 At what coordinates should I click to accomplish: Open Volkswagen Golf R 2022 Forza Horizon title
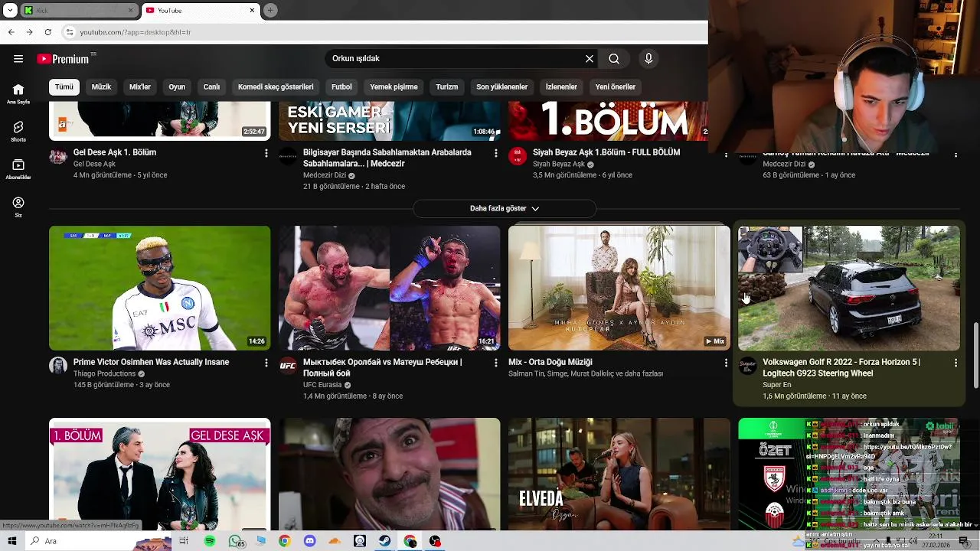pos(841,367)
